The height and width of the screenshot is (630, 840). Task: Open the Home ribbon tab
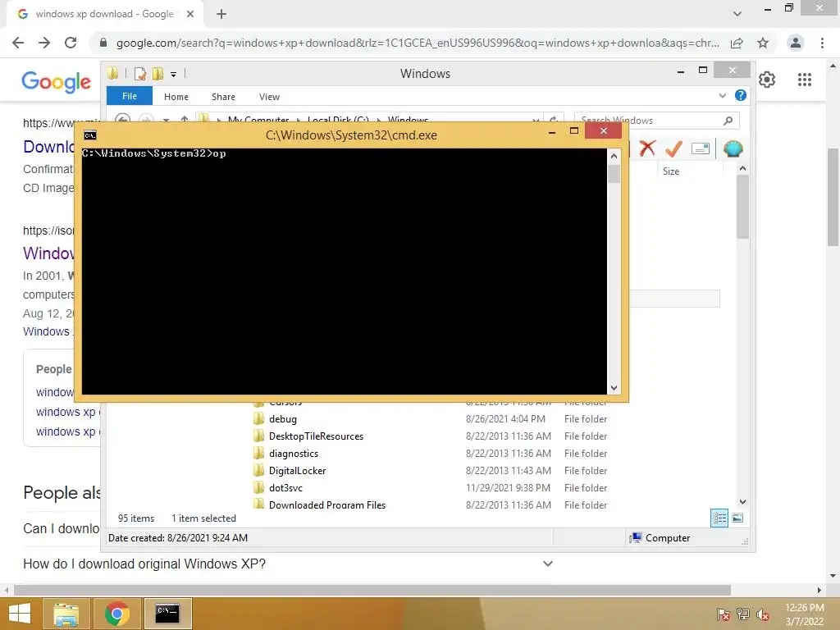[x=176, y=97]
